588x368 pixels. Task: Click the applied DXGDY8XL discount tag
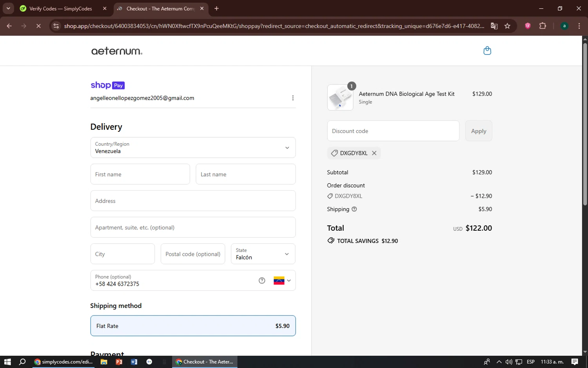pos(354,153)
